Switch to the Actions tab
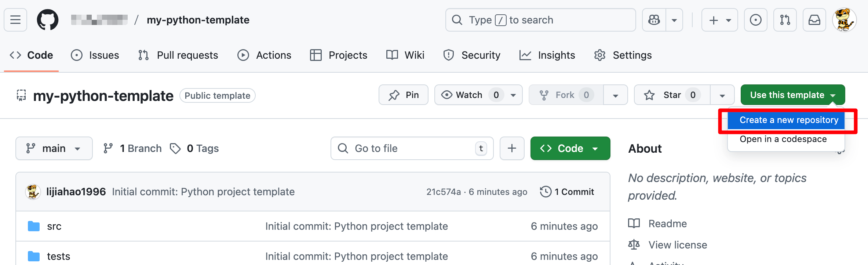The width and height of the screenshot is (868, 265). coord(265,55)
